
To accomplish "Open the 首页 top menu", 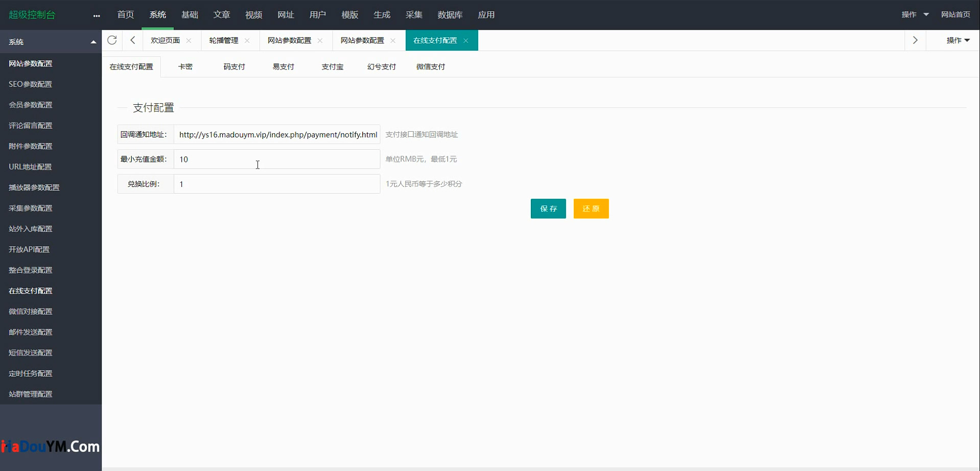I will (126, 15).
